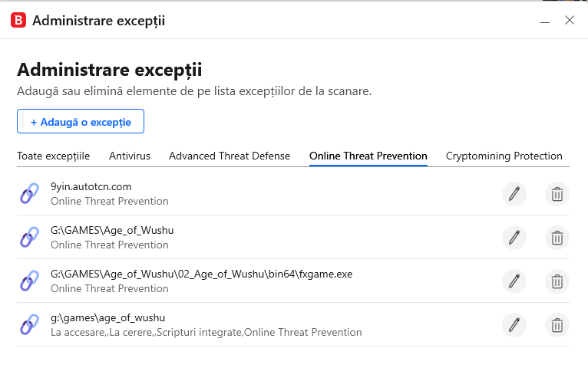Edit the G:\GAMES\Age_of_Wushu exception
The image size is (588, 391).
[x=514, y=238]
